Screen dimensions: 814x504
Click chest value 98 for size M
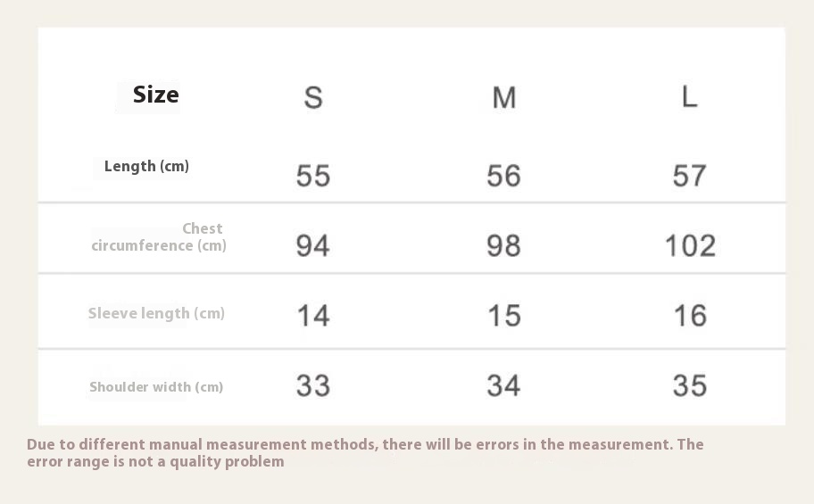click(503, 246)
